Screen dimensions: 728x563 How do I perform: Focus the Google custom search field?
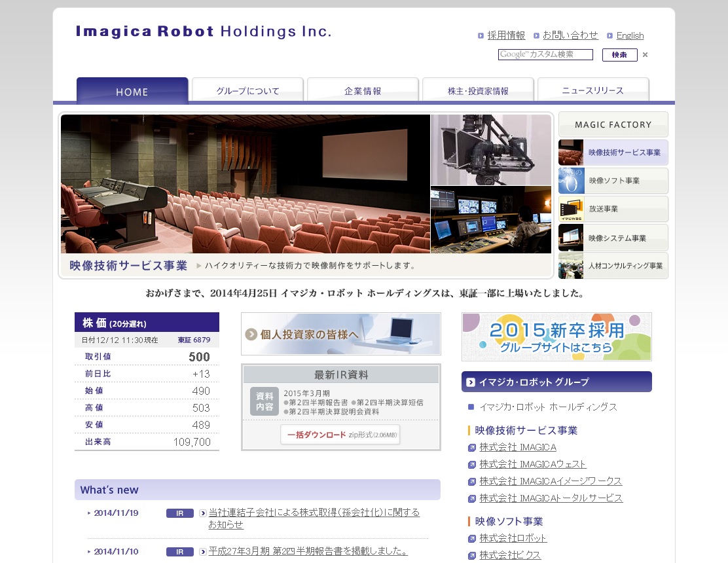click(x=545, y=55)
